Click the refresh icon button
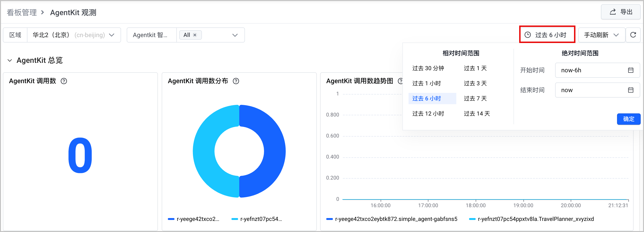The image size is (644, 232). 633,35
